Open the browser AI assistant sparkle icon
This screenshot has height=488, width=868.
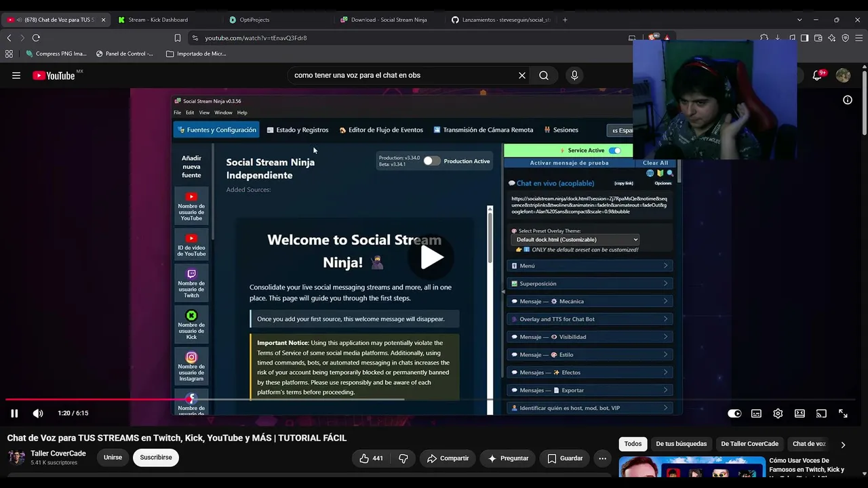pyautogui.click(x=832, y=38)
